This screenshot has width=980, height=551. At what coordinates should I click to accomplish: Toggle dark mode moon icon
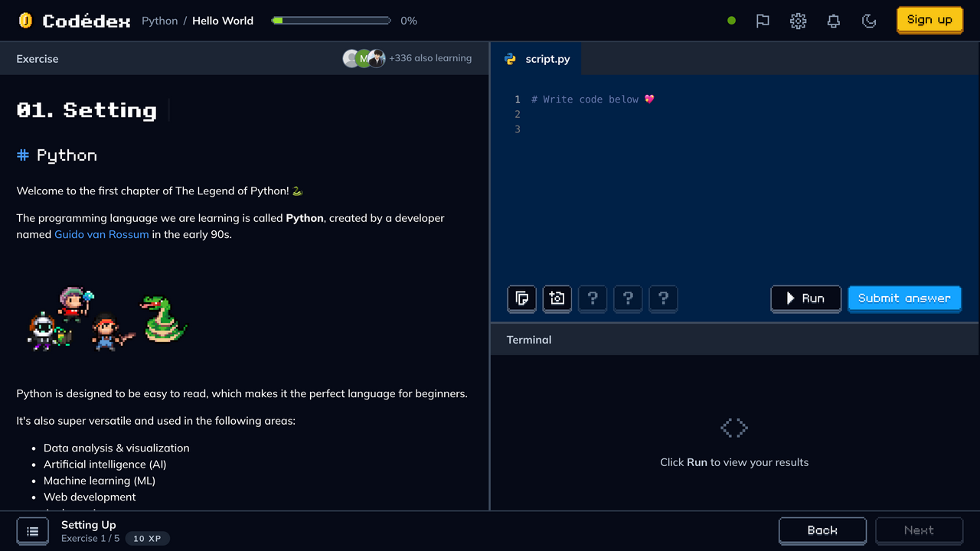click(x=869, y=21)
